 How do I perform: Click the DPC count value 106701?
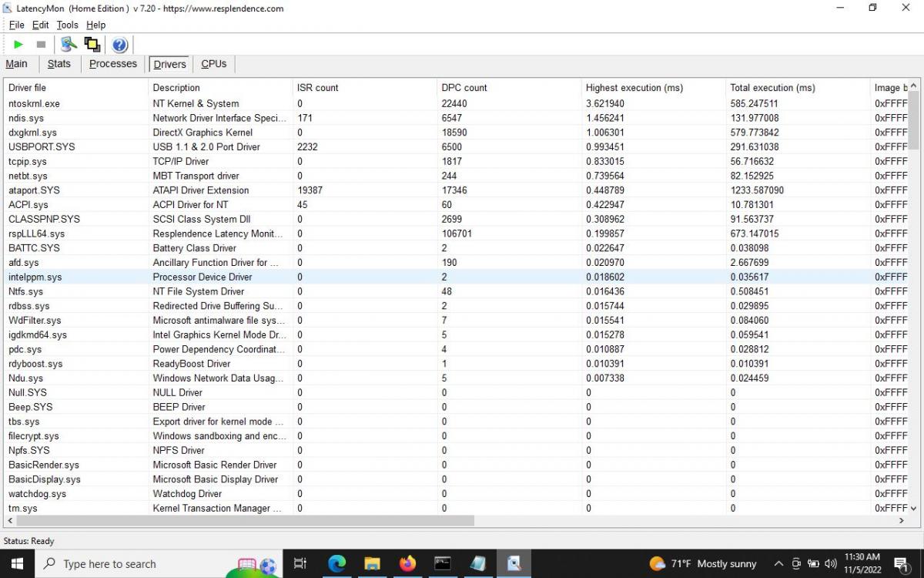(x=457, y=234)
